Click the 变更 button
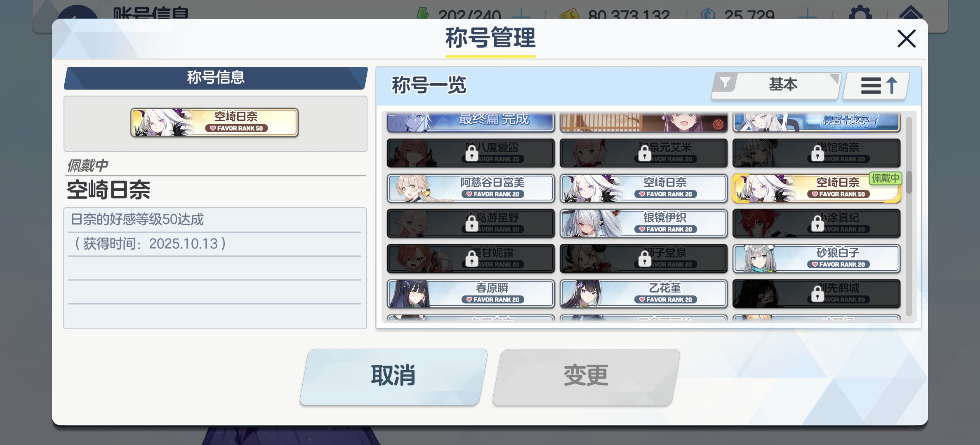This screenshot has width=980, height=445. [586, 377]
